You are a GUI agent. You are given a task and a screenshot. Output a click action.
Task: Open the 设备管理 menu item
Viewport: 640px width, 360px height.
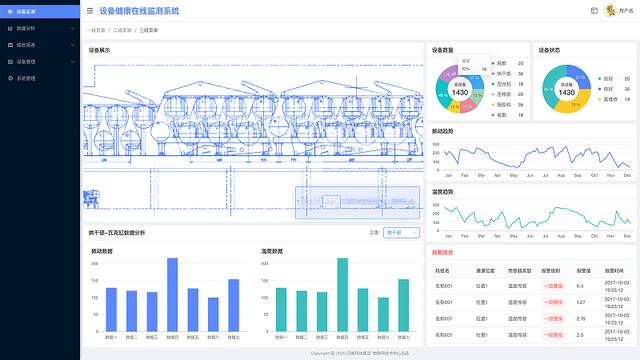coord(40,62)
